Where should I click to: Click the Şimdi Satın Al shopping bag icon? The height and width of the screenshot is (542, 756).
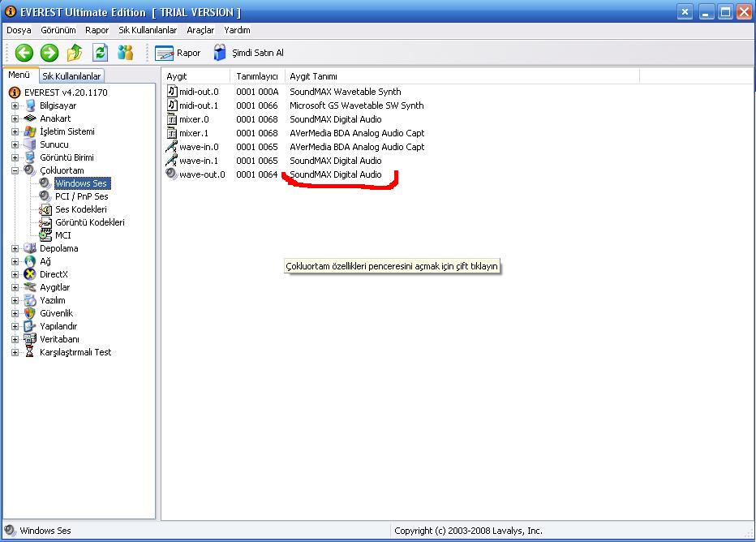click(219, 53)
